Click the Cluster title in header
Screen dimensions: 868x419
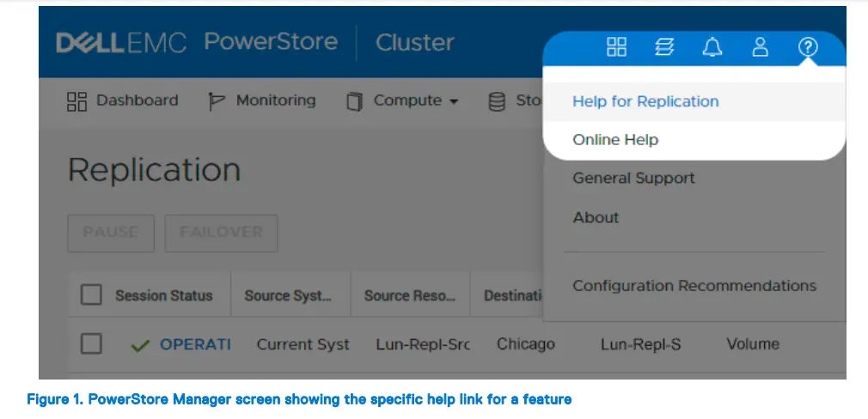pos(415,43)
